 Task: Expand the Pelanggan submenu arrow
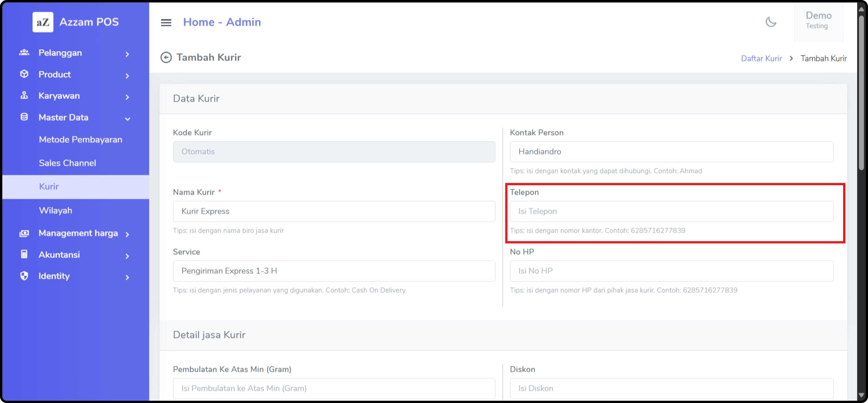[127, 54]
